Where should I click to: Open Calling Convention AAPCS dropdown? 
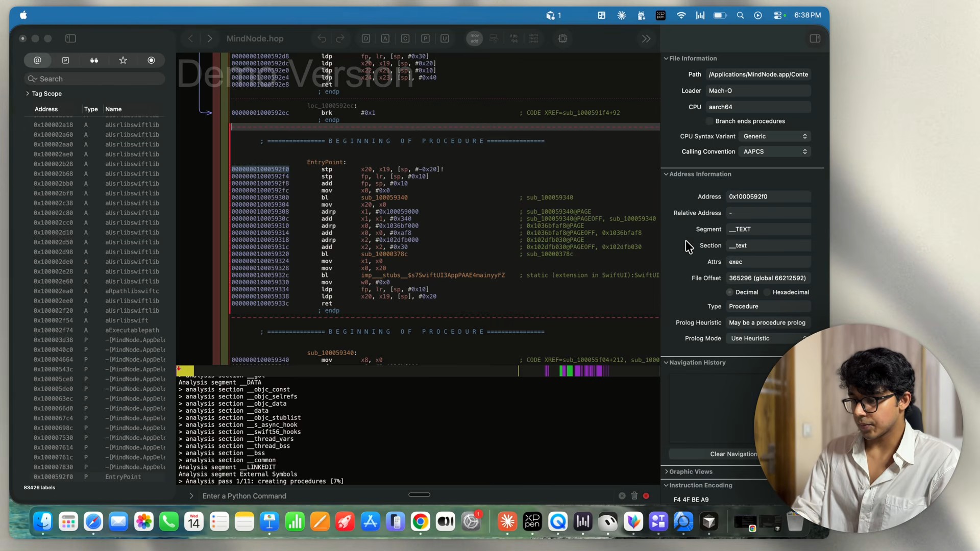tap(775, 152)
